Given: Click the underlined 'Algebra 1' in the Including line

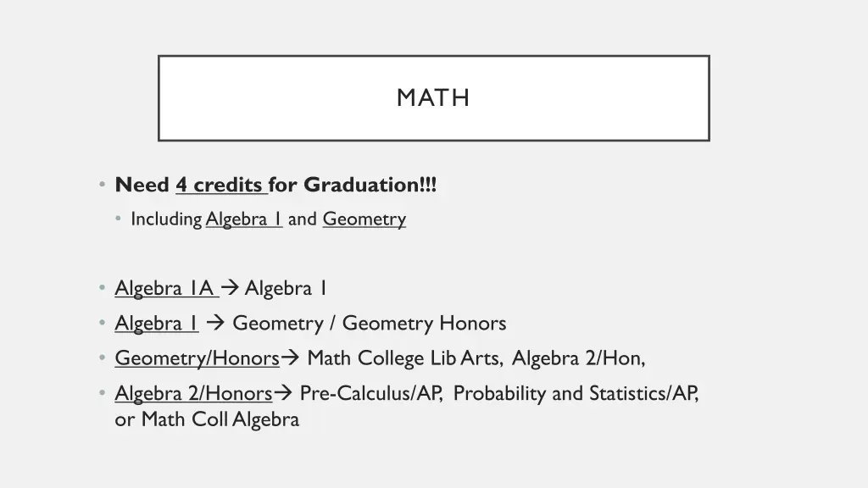Looking at the screenshot, I should (x=244, y=219).
